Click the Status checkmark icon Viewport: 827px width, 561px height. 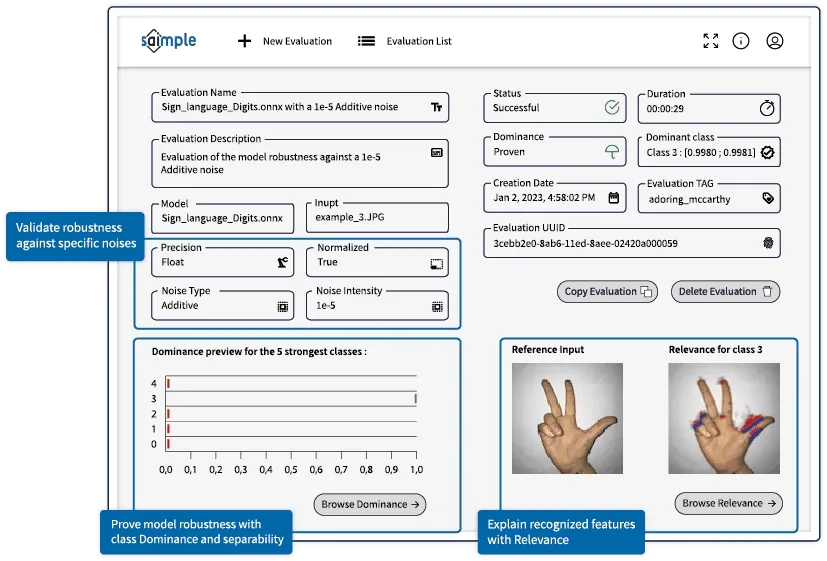pos(612,107)
